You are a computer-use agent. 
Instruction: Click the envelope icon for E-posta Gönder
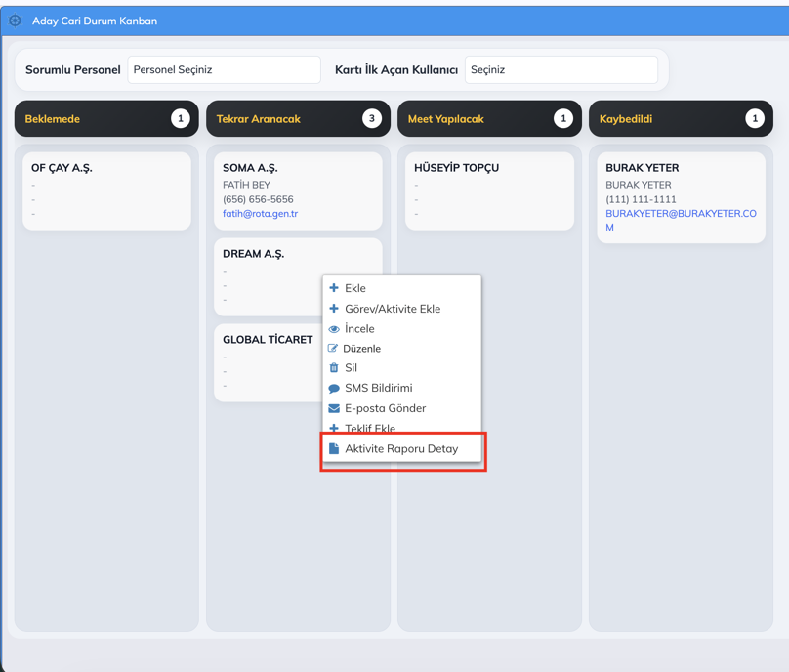pyautogui.click(x=334, y=408)
